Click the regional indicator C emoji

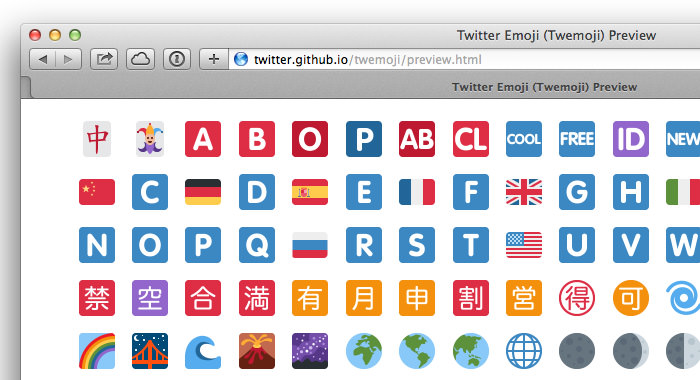(150, 192)
